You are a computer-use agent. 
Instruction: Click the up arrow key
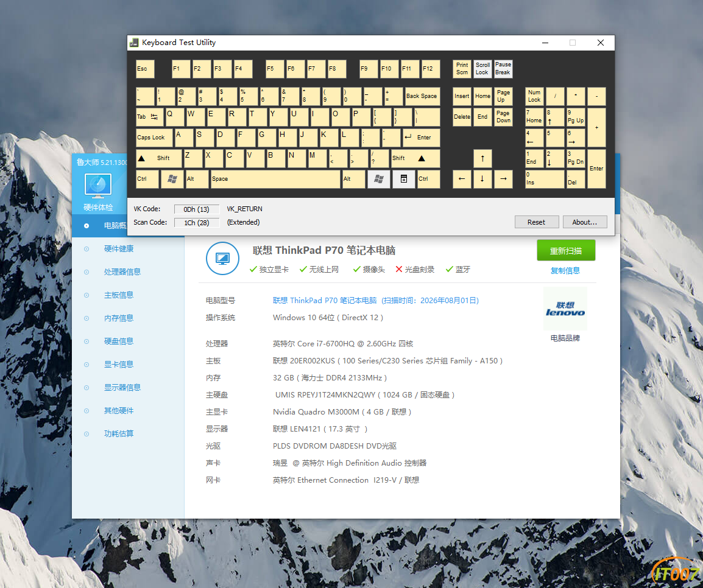coord(482,158)
